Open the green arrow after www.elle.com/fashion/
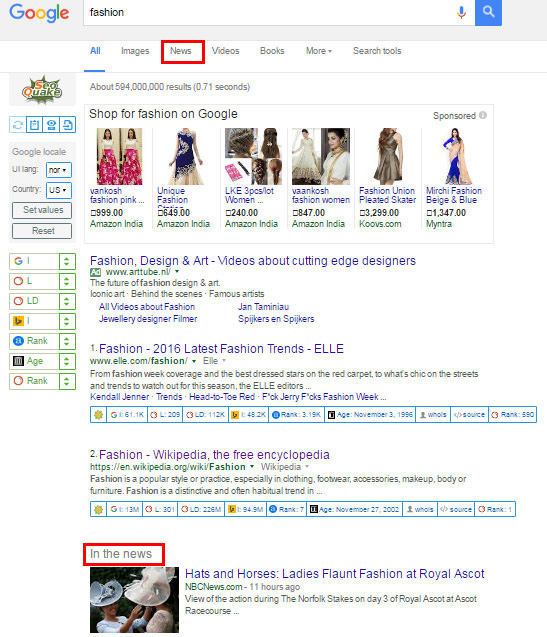 (x=194, y=361)
